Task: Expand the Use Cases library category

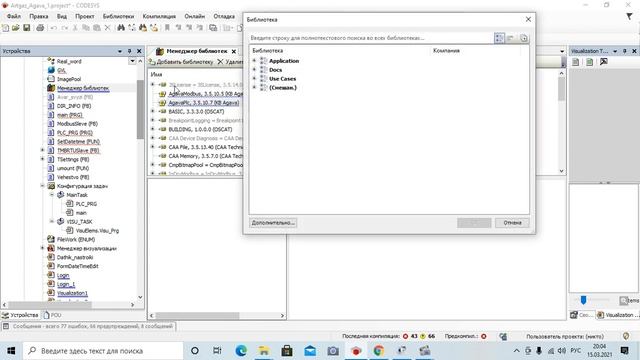Action: click(x=254, y=78)
